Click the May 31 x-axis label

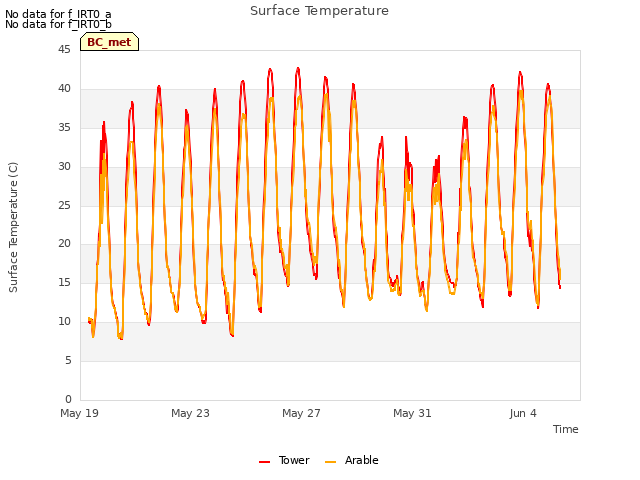pos(412,413)
